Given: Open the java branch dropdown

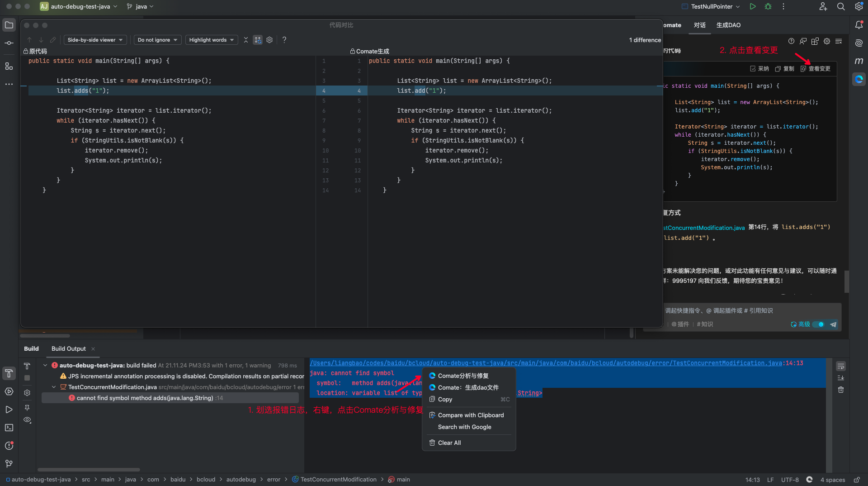Looking at the screenshot, I should (141, 6).
